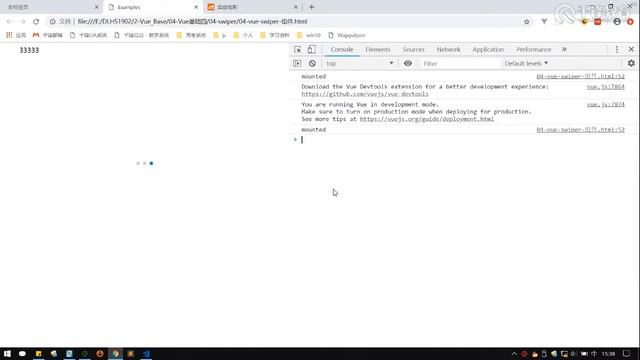Viewport: 640px width, 360px height.
Task: Open the Windows Start menu
Action: (7, 353)
